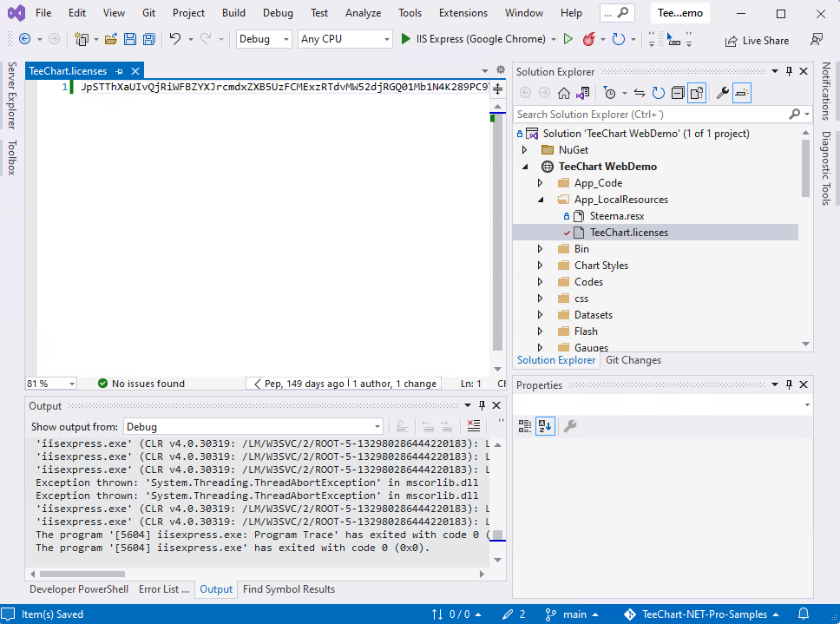The height and width of the screenshot is (624, 840).
Task: Switch views icon in Solution Explorer
Action: tap(583, 93)
